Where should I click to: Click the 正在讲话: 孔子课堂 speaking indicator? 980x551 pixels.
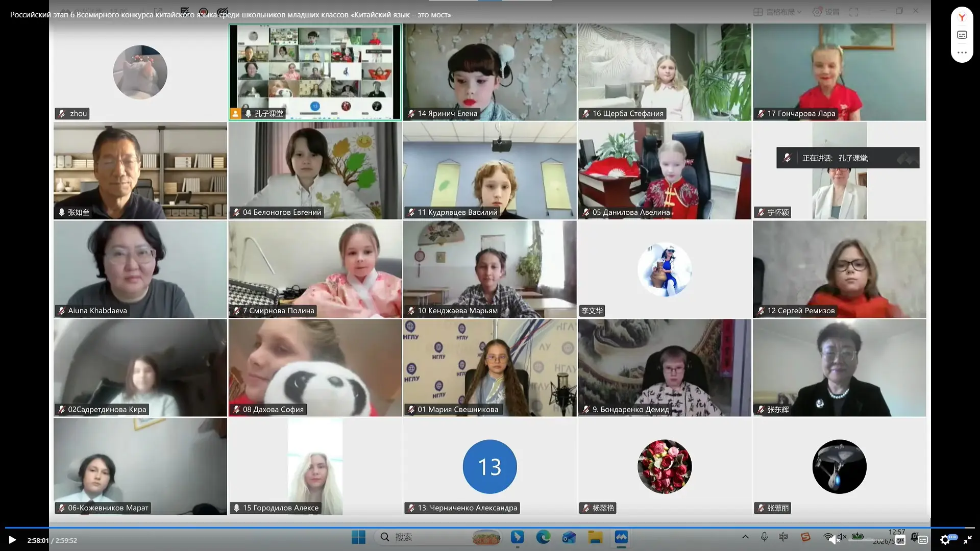pos(848,158)
